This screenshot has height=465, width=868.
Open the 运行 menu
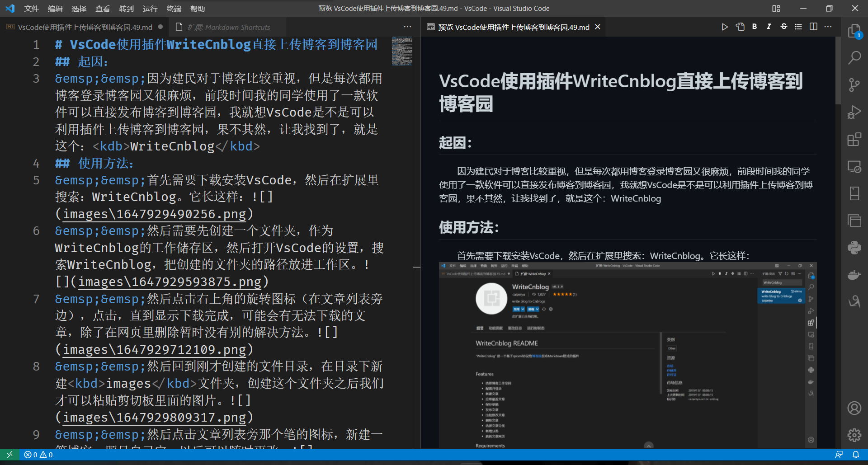[x=150, y=9]
